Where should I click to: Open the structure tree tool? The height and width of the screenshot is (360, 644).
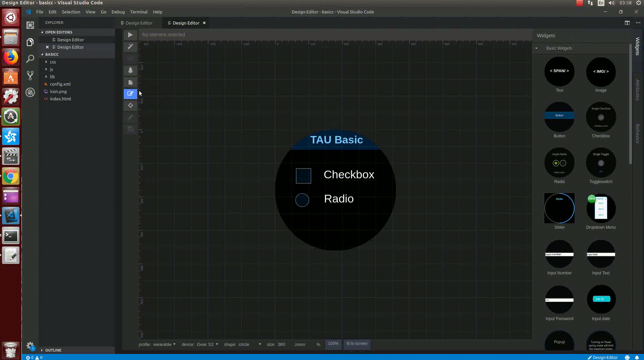[130, 70]
